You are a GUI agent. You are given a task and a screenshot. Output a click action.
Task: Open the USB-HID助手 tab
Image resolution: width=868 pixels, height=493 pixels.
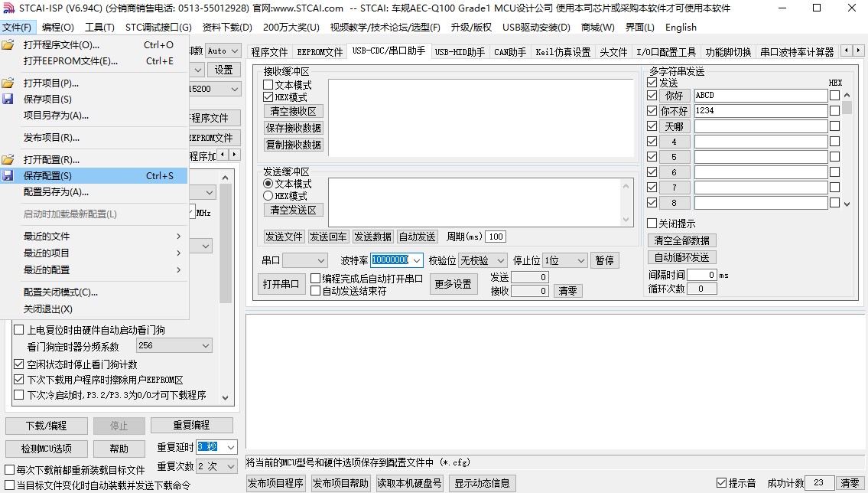460,52
